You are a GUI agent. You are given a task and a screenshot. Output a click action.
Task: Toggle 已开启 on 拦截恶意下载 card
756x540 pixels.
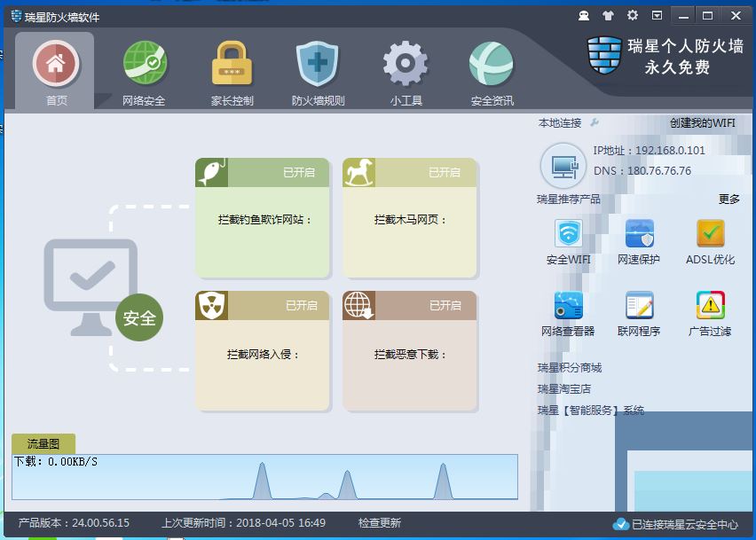click(445, 305)
